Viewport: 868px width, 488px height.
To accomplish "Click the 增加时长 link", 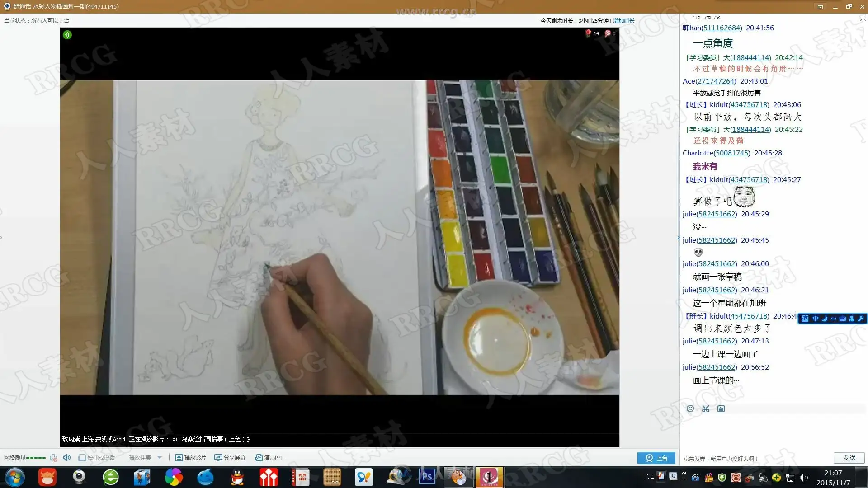I will 624,21.
